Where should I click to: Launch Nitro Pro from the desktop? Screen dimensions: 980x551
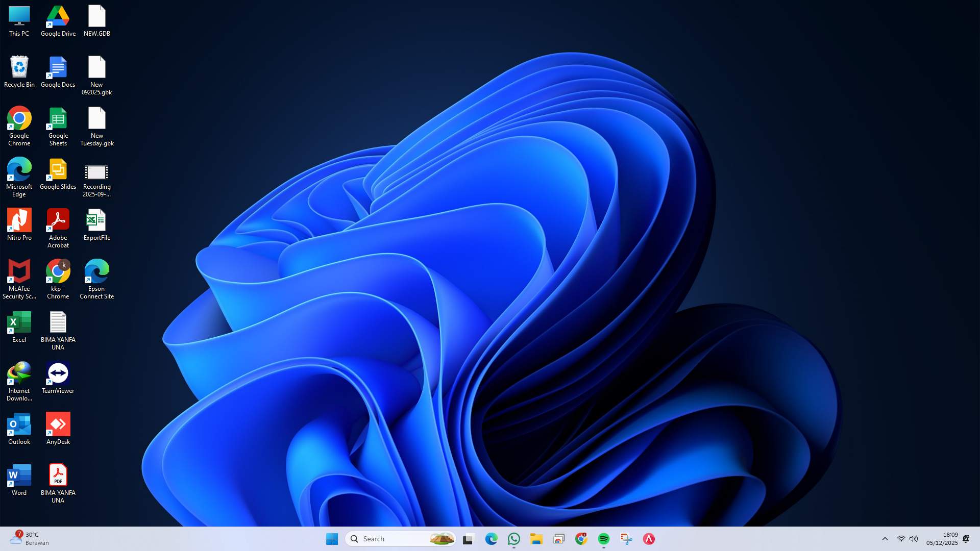19,220
